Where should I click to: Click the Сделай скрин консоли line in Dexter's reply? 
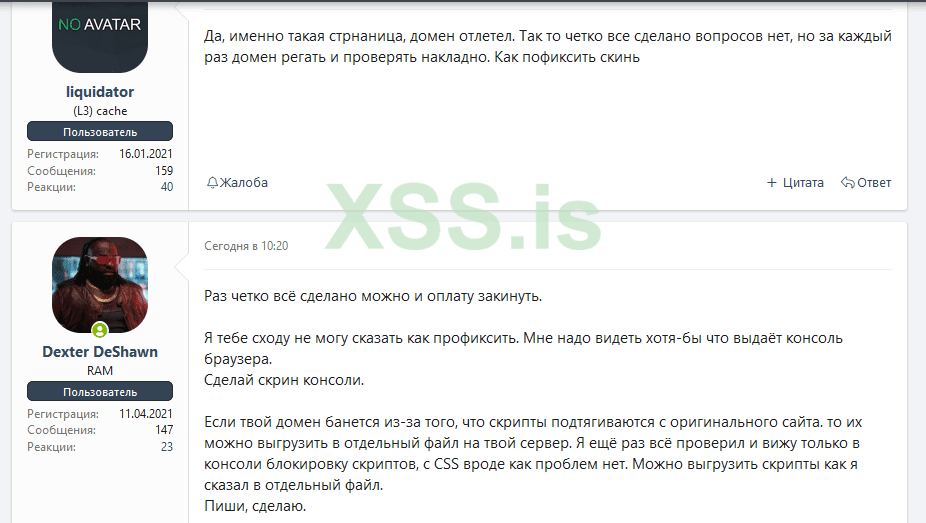[284, 380]
